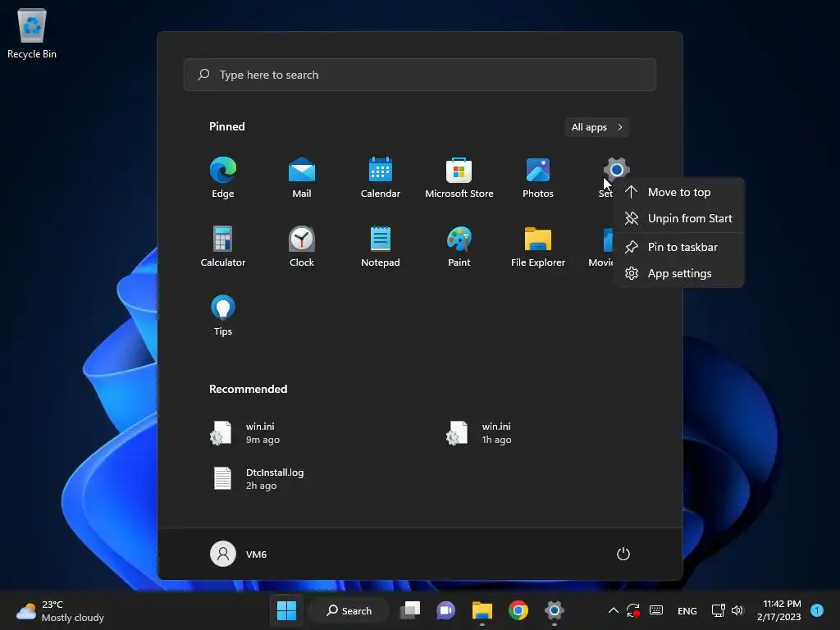Open File Explorer pinned tile
Viewport: 840px width, 630px height.
click(x=538, y=246)
